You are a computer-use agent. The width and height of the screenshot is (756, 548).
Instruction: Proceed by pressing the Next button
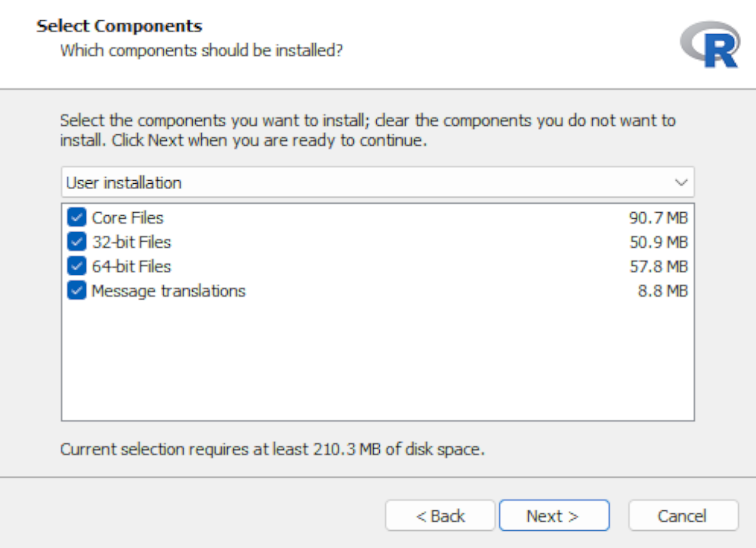(554, 516)
